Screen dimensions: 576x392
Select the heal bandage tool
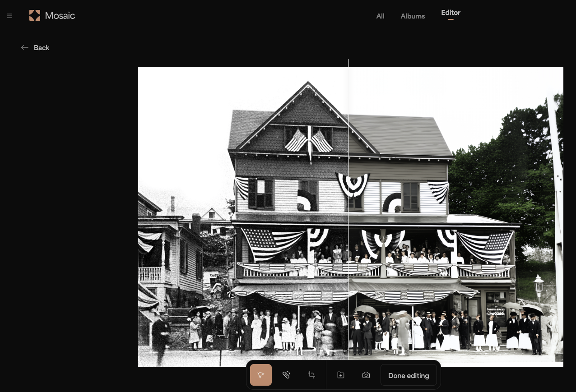click(x=286, y=375)
